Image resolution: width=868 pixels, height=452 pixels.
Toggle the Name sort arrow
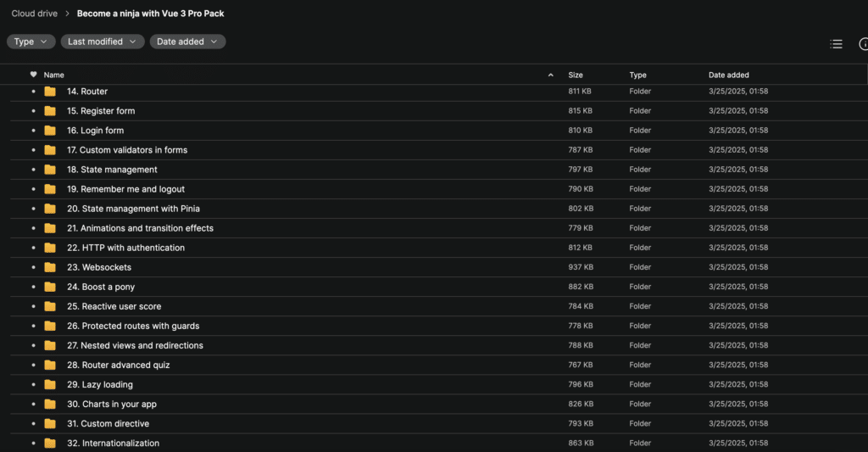[x=550, y=75]
